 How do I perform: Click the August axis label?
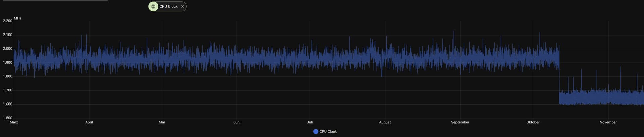pos(385,122)
